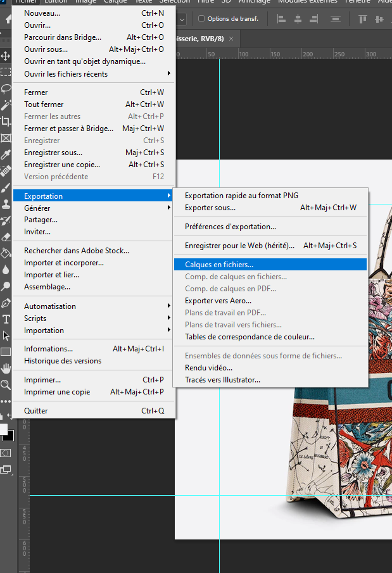The width and height of the screenshot is (392, 573).
Task: Choose the Clone Stamp tool
Action: click(x=6, y=204)
